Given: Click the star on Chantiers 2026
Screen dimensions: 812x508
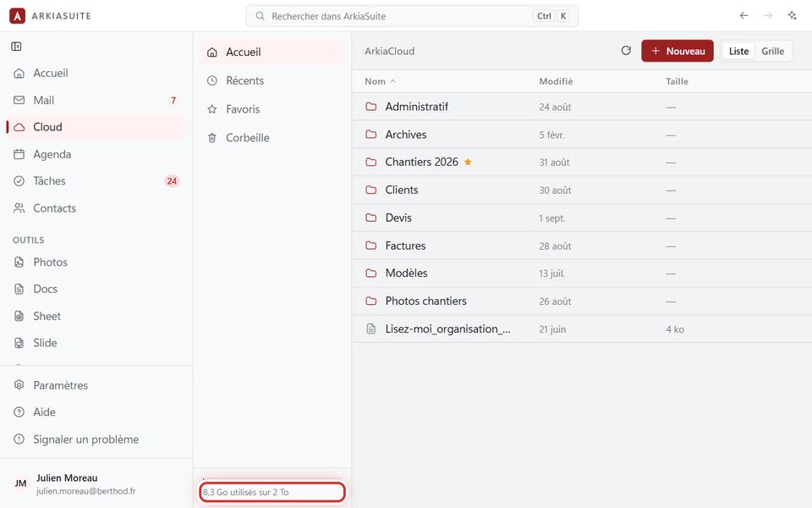Looking at the screenshot, I should (x=468, y=162).
